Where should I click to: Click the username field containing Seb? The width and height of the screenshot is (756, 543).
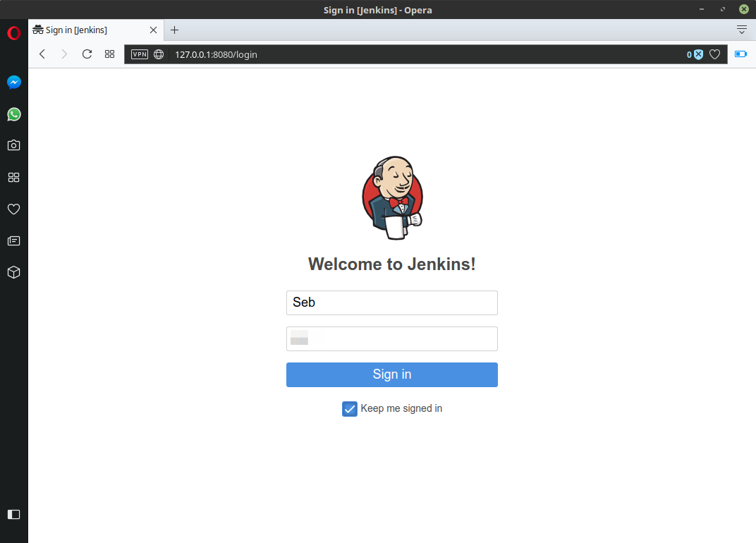pos(391,303)
